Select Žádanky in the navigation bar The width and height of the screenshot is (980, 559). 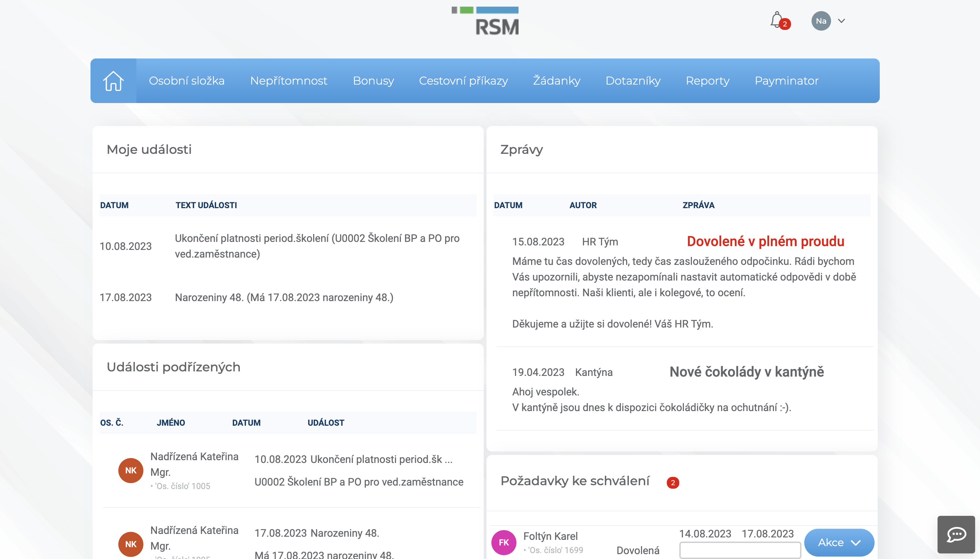(556, 81)
